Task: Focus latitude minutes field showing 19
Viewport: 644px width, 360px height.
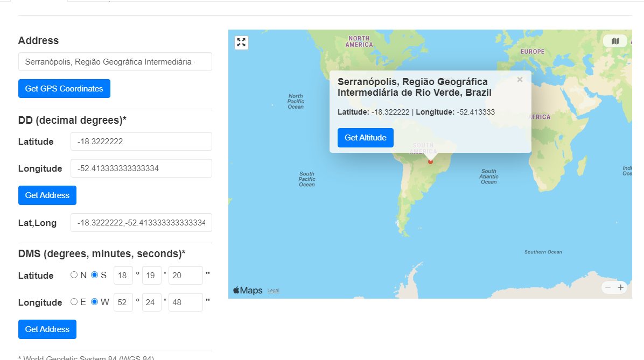Action: (x=151, y=275)
